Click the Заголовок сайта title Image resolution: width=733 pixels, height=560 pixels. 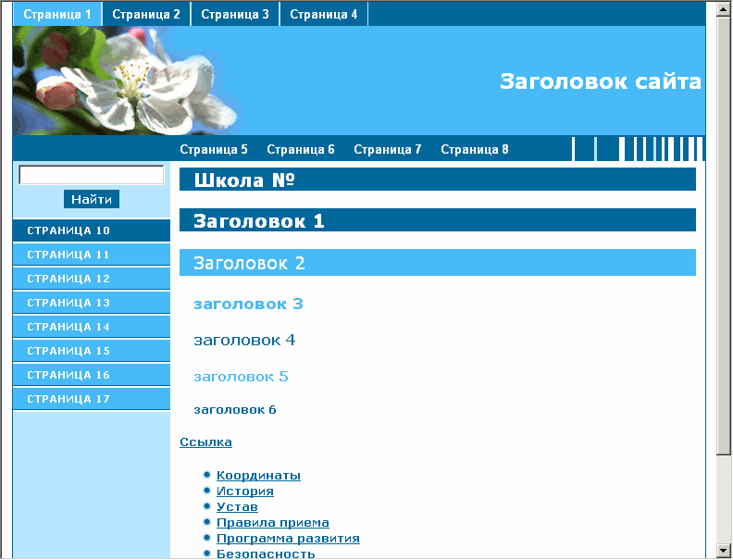[x=601, y=81]
